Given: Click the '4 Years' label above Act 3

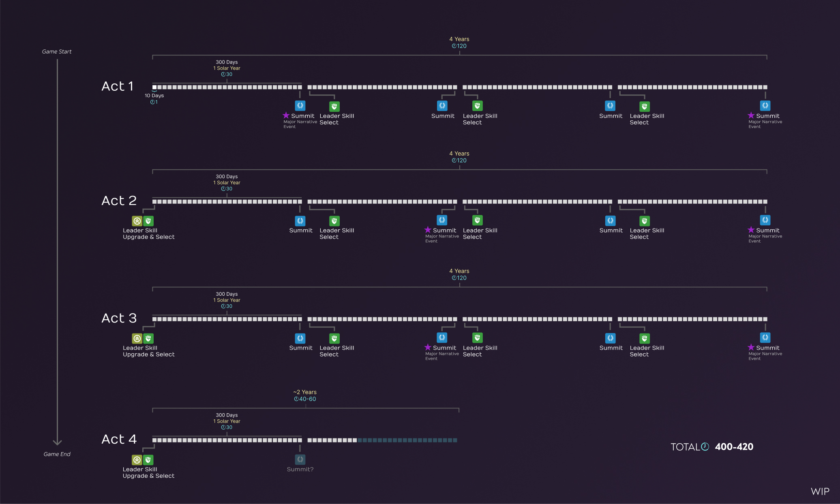Looking at the screenshot, I should 459,271.
